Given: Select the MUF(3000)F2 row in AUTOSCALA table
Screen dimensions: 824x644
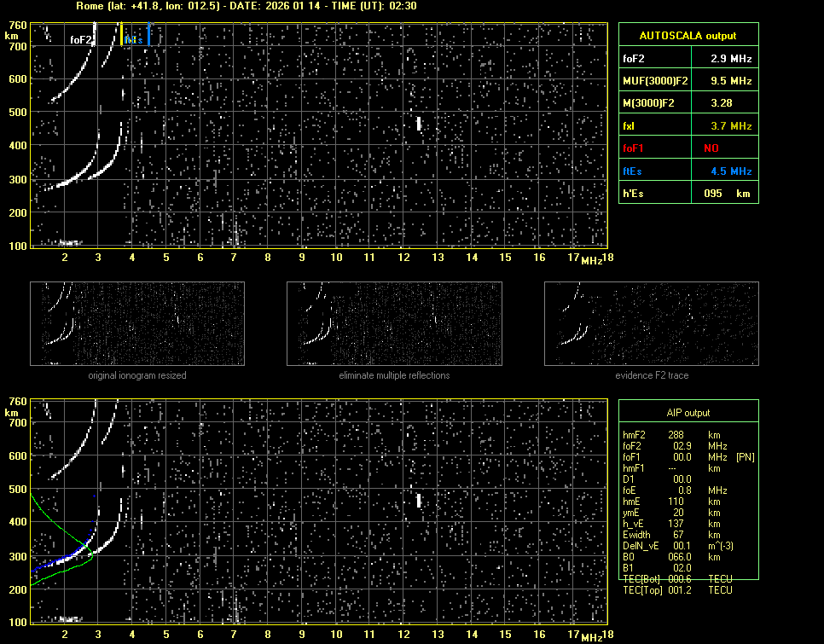Looking at the screenshot, I should [688, 81].
